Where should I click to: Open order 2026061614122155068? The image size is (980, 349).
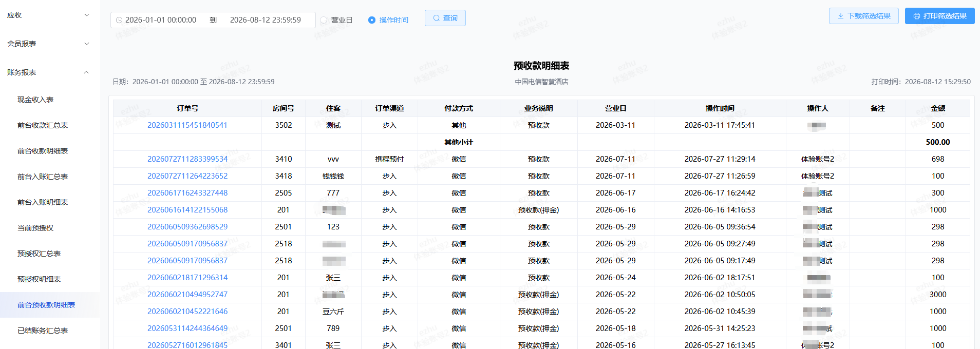click(x=187, y=210)
